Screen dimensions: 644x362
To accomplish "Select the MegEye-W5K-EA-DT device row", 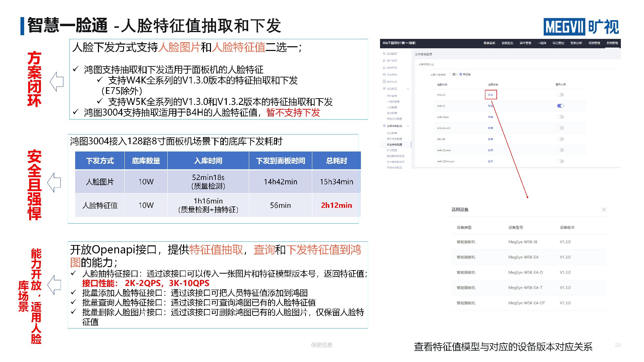I will point(529,303).
